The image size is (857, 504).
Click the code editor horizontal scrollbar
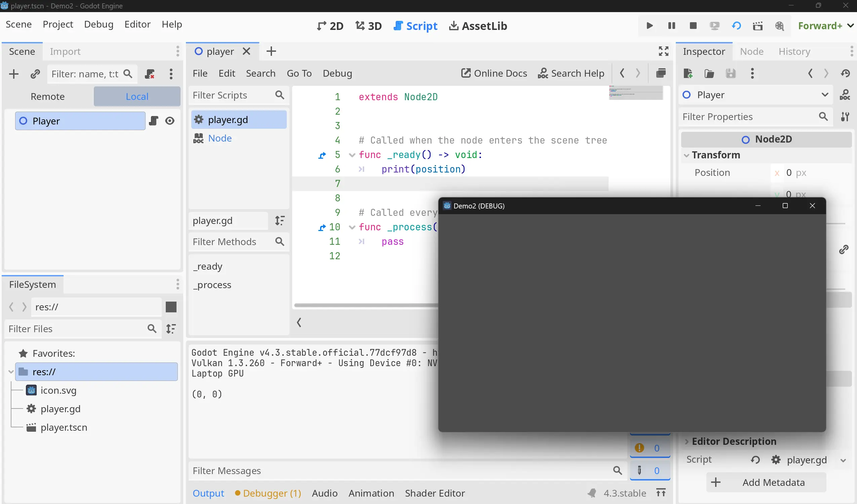point(366,305)
